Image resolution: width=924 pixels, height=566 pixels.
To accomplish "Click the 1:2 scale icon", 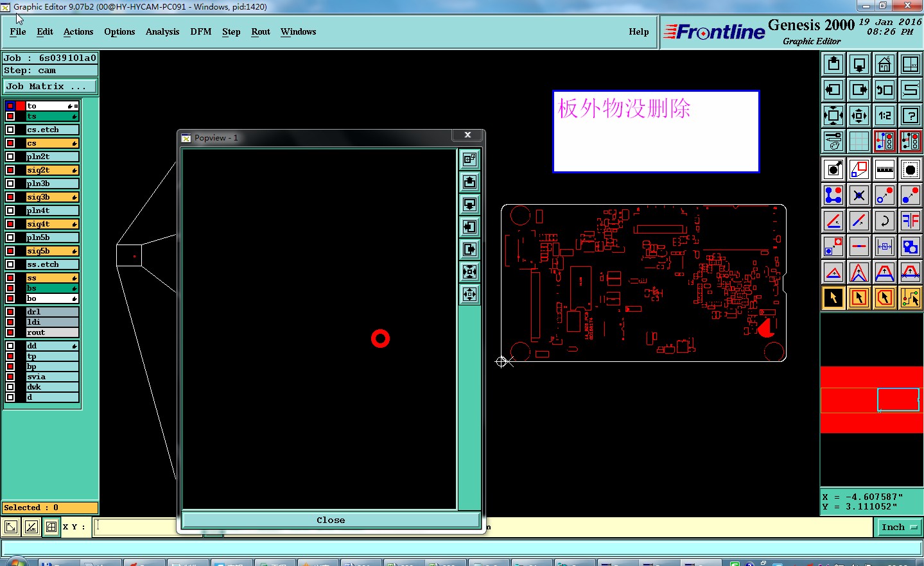I will 885,116.
